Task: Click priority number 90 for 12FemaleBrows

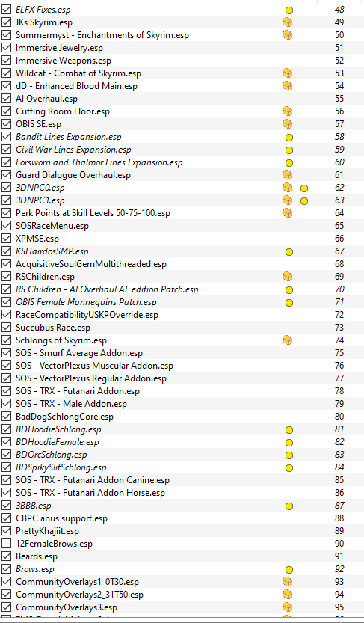Action: tap(339, 544)
